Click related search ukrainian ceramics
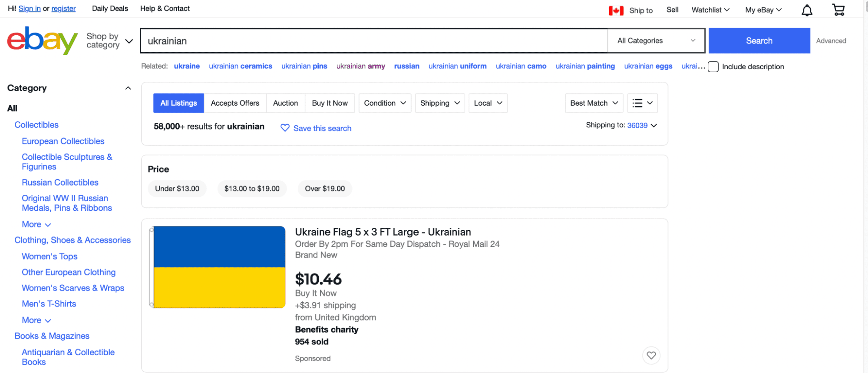The image size is (868, 373). (x=241, y=66)
